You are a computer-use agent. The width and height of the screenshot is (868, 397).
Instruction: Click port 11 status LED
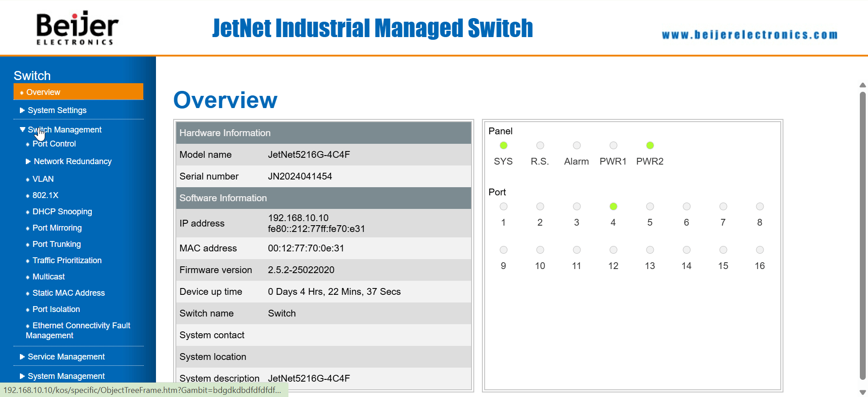pos(576,250)
